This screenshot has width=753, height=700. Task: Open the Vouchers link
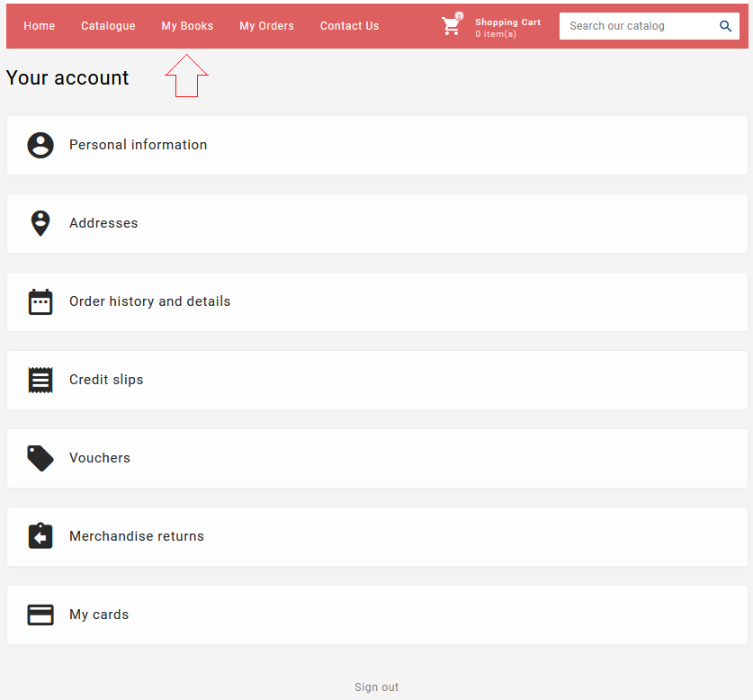(377, 458)
